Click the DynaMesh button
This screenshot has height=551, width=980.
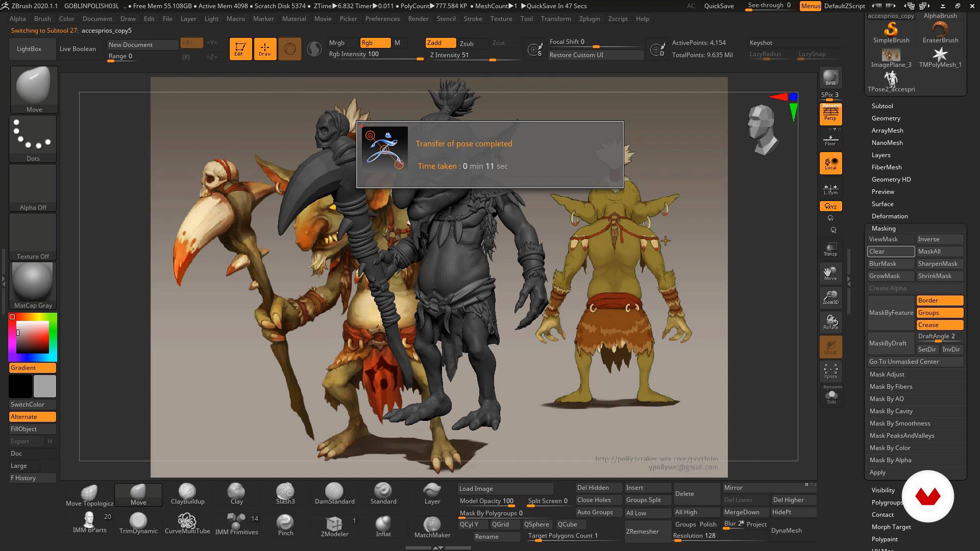pos(793,531)
